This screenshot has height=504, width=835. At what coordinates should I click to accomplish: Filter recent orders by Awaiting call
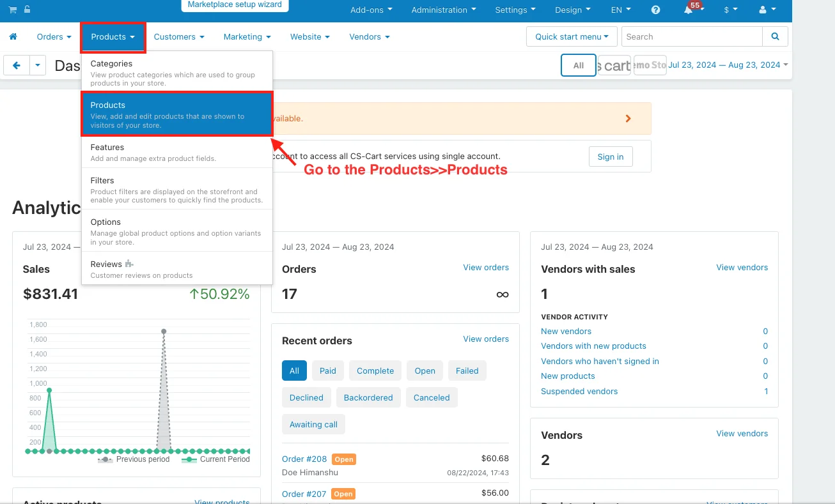(313, 424)
